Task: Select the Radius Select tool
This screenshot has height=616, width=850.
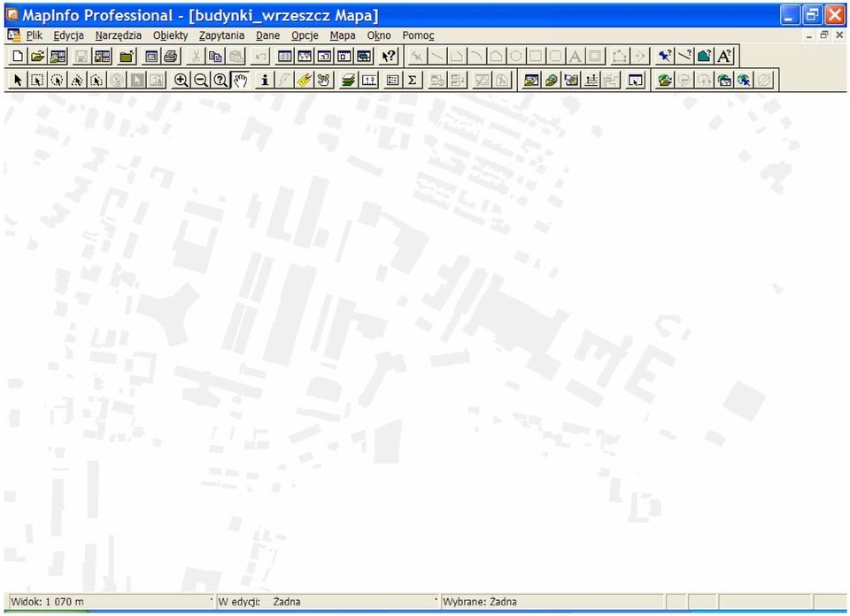Action: pos(57,81)
